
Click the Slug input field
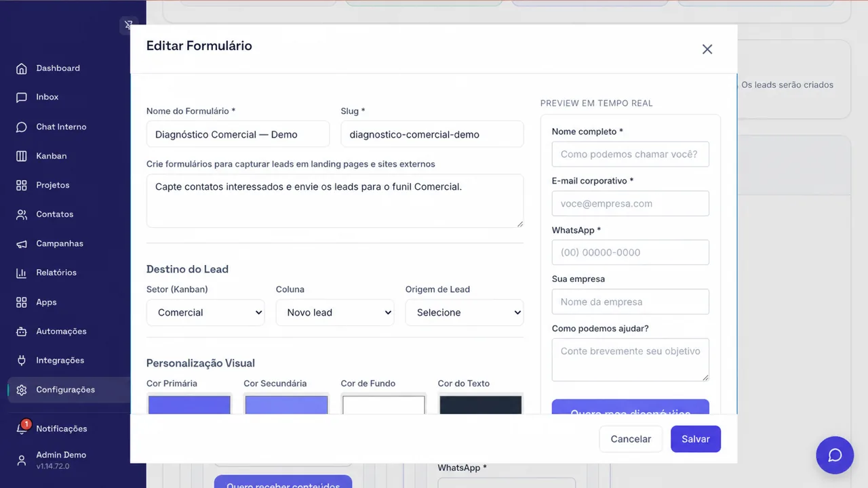tap(432, 134)
